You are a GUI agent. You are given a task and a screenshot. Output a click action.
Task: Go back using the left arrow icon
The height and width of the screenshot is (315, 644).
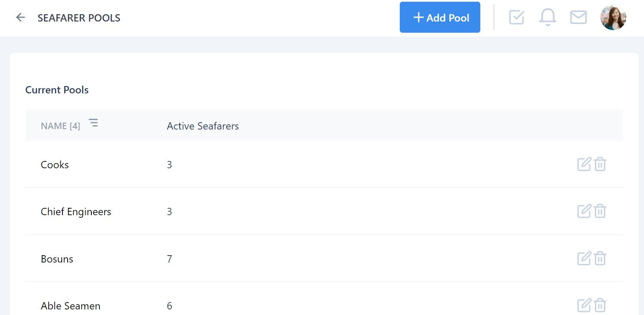click(20, 18)
